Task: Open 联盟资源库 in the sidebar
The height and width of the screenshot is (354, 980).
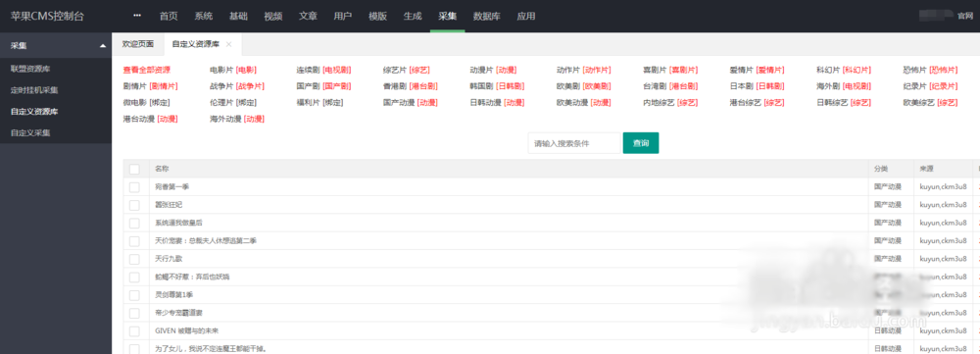Action: point(30,69)
